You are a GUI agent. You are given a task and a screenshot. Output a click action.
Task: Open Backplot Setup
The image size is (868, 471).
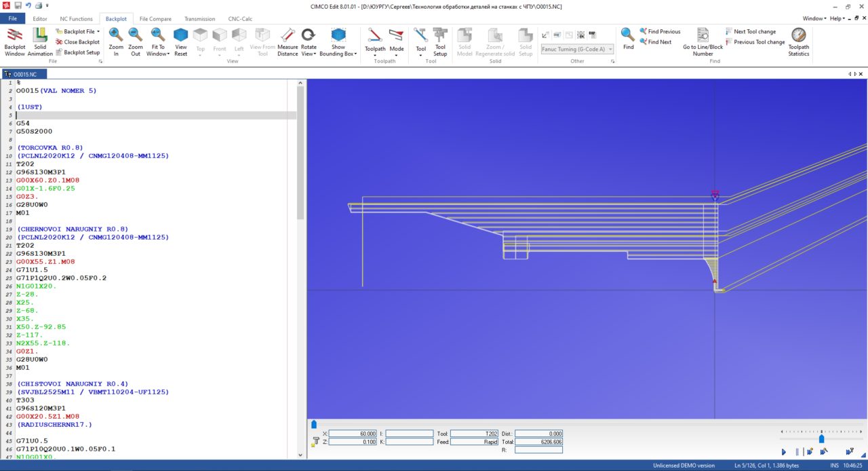click(x=77, y=52)
